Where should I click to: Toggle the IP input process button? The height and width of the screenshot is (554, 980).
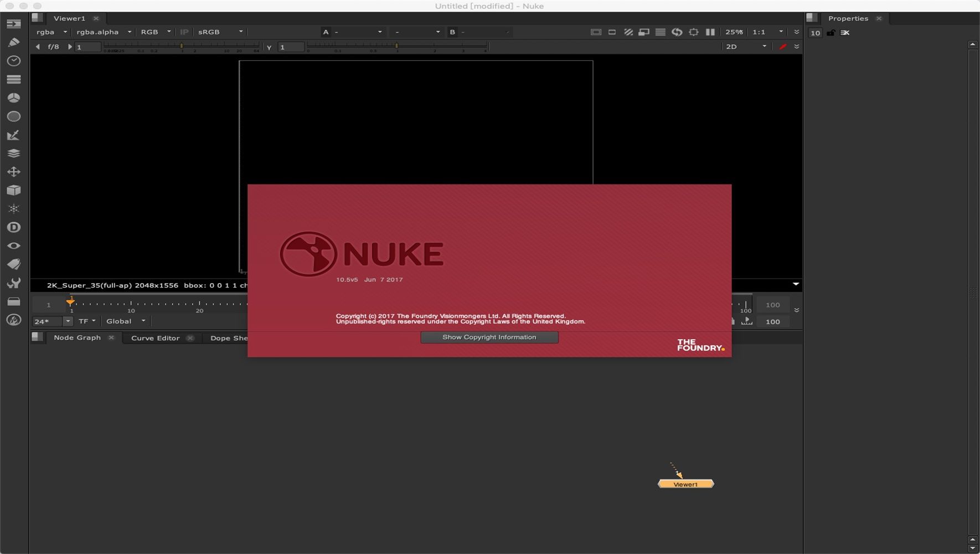point(184,32)
